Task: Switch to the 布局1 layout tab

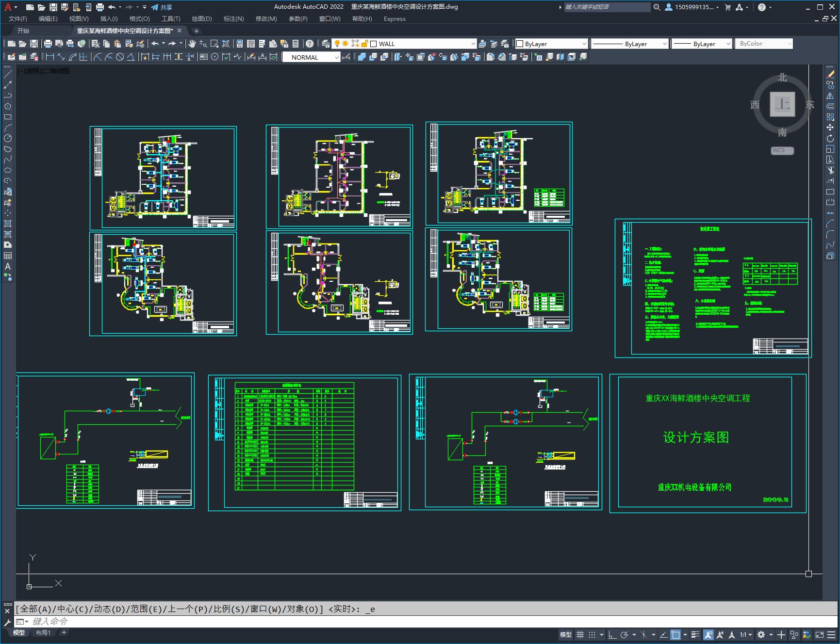Action: (x=43, y=632)
